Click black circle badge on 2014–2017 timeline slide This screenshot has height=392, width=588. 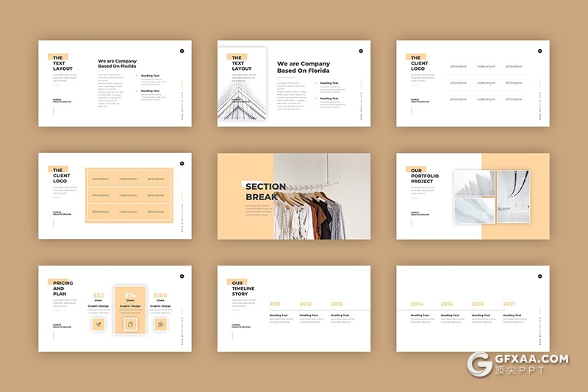539,277
